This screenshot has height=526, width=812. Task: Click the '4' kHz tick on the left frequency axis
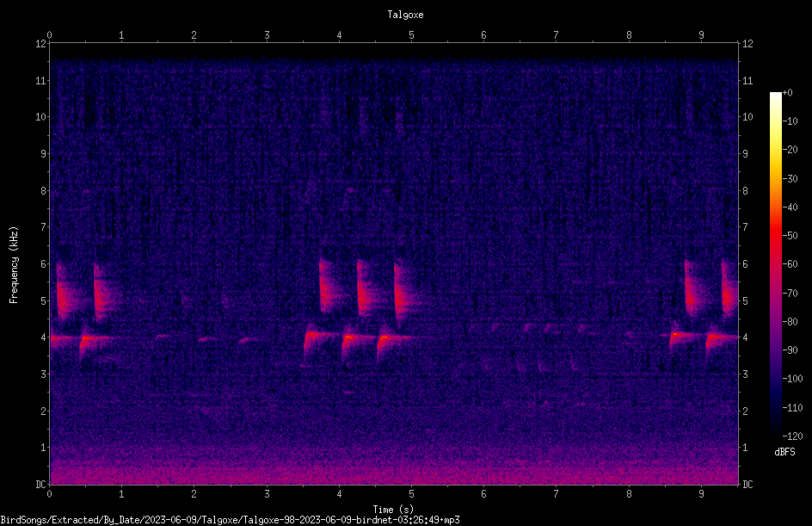tap(43, 337)
